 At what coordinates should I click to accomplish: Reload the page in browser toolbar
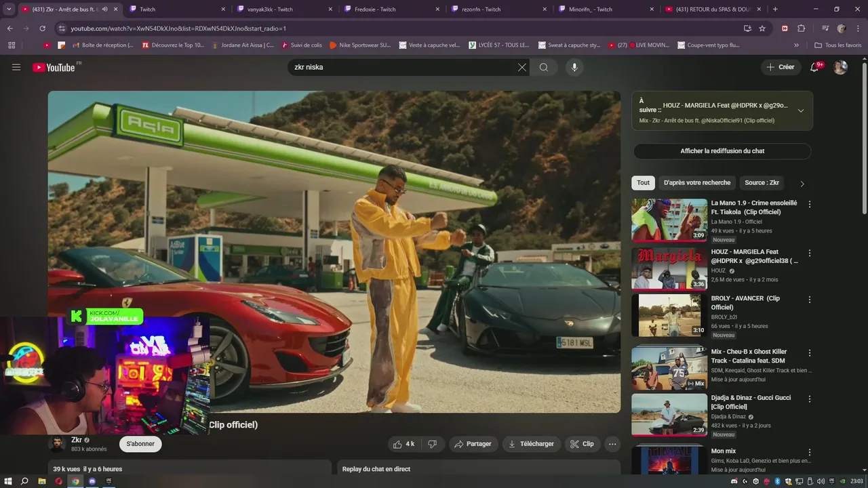[x=42, y=28]
